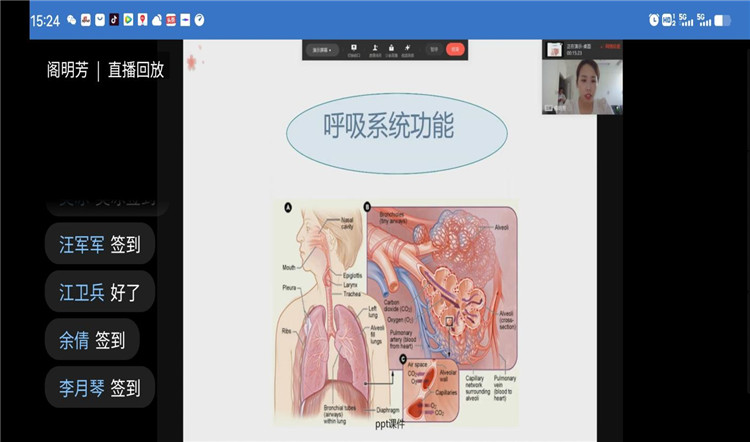Screen dimensions: 750x442
Task: Tap the speedometer gauge notification icon
Action: tap(199, 20)
